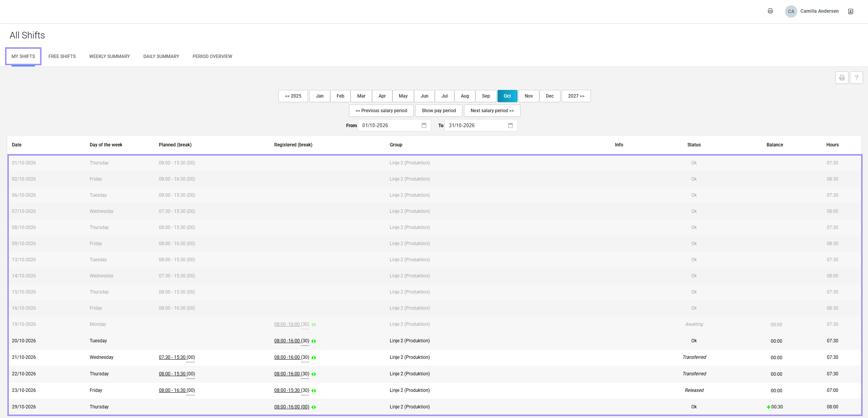The width and height of the screenshot is (868, 418).
Task: Click the Balance column header
Action: (x=775, y=145)
